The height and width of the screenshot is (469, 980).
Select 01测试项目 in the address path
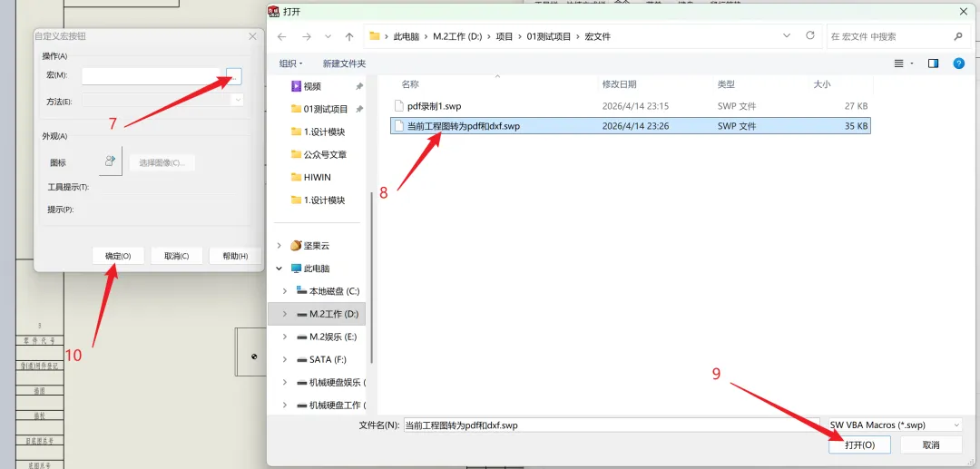pos(549,37)
